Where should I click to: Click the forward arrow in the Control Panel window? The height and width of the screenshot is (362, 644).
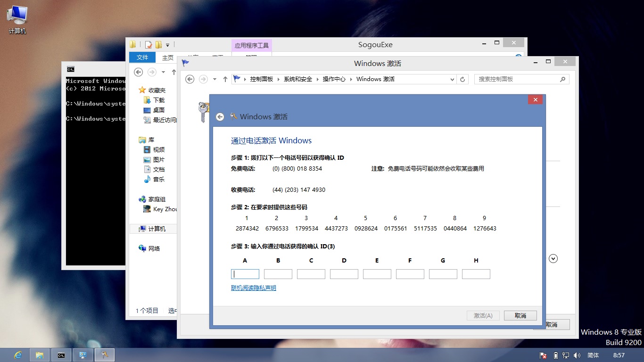coord(203,79)
